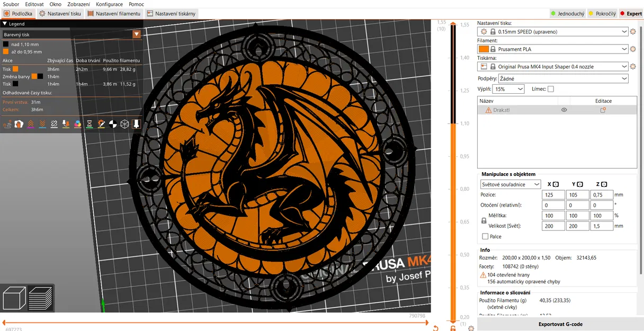Image resolution: width=644 pixels, height=331 pixels.
Task: Toggle the one-layer lock on vertical slider
Action: click(x=453, y=328)
